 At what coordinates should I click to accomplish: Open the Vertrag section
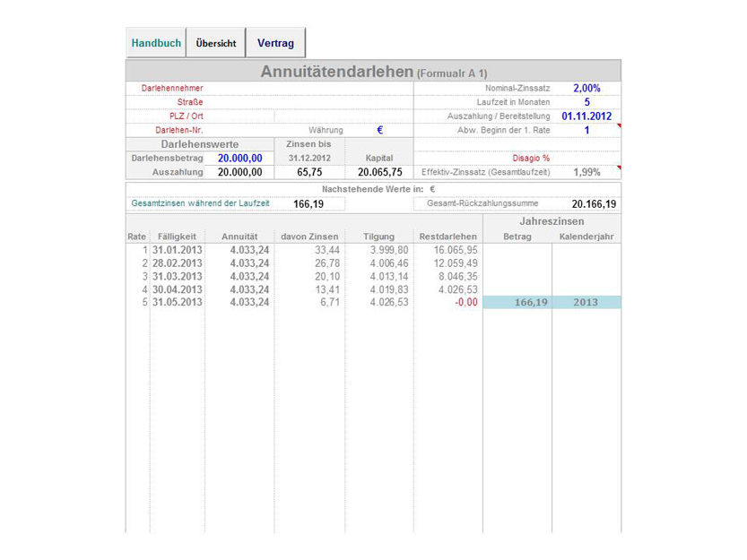[275, 43]
